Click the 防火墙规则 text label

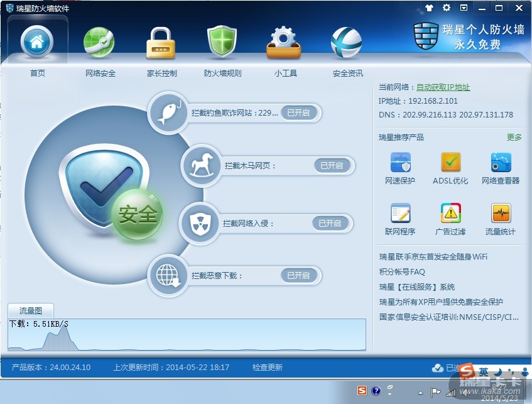[x=222, y=74]
